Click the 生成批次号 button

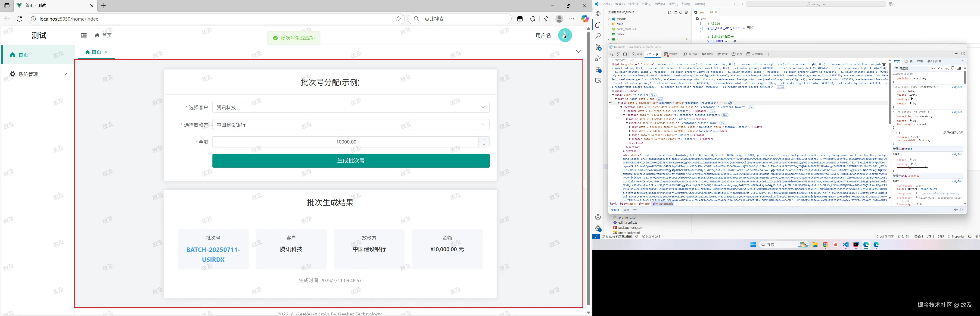pos(350,160)
